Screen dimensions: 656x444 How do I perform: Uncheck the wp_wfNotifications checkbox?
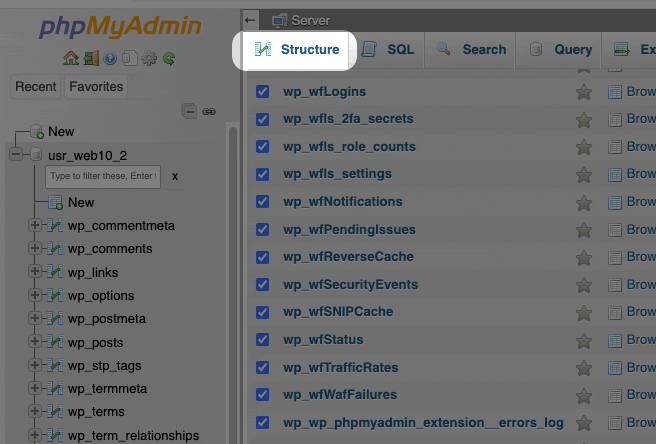(262, 202)
